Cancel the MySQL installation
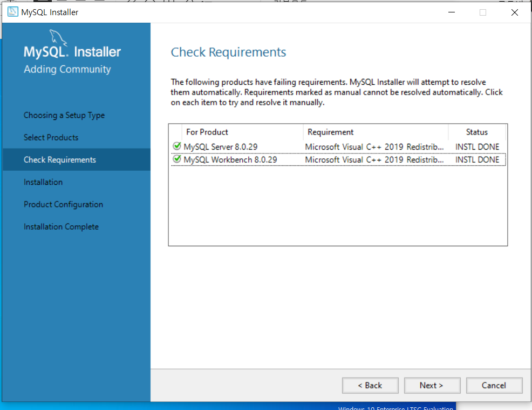 point(494,386)
